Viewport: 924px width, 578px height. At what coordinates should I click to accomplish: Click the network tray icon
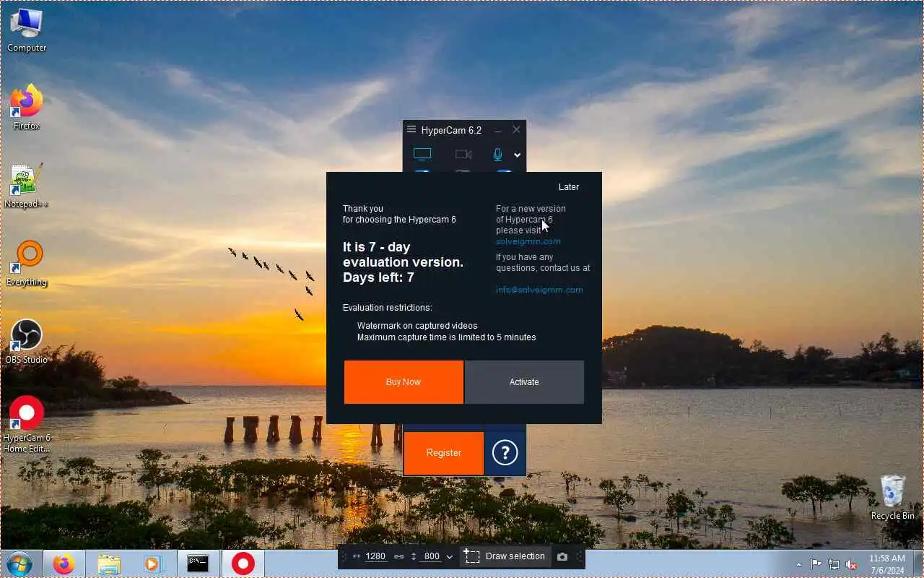tap(834, 564)
